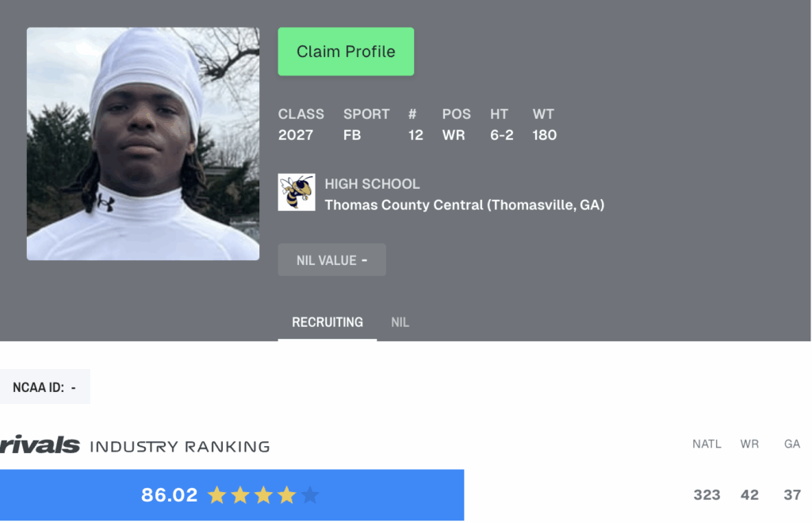Screen dimensions: 812x523
Task: Click the NIL VALUE button
Action: click(x=332, y=260)
